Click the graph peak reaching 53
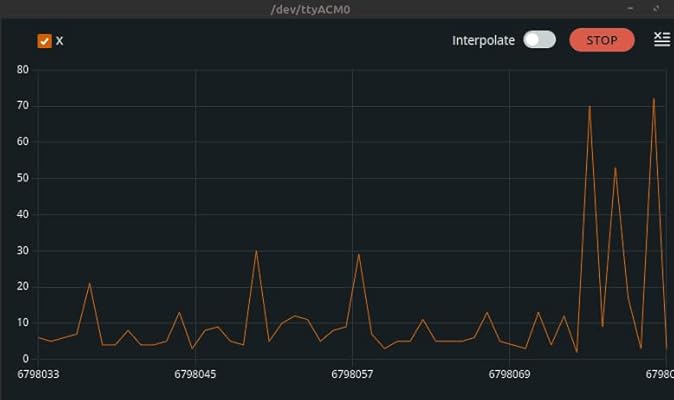 tap(615, 168)
